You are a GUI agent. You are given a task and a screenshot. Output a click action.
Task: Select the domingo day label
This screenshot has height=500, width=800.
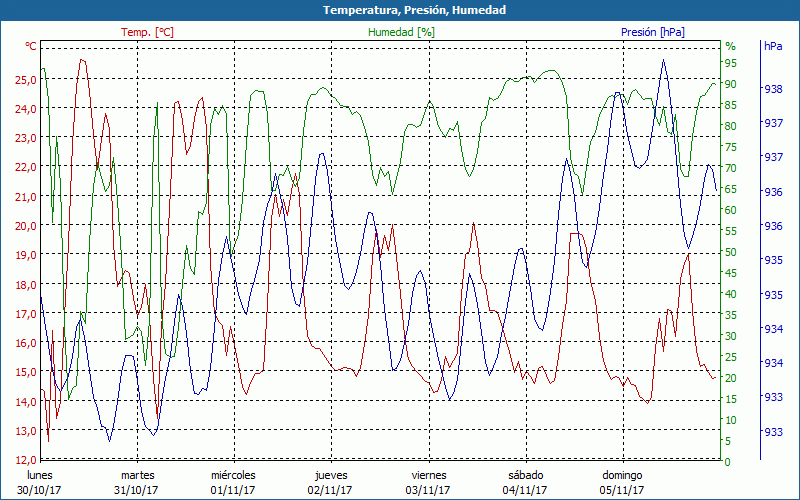(622, 475)
